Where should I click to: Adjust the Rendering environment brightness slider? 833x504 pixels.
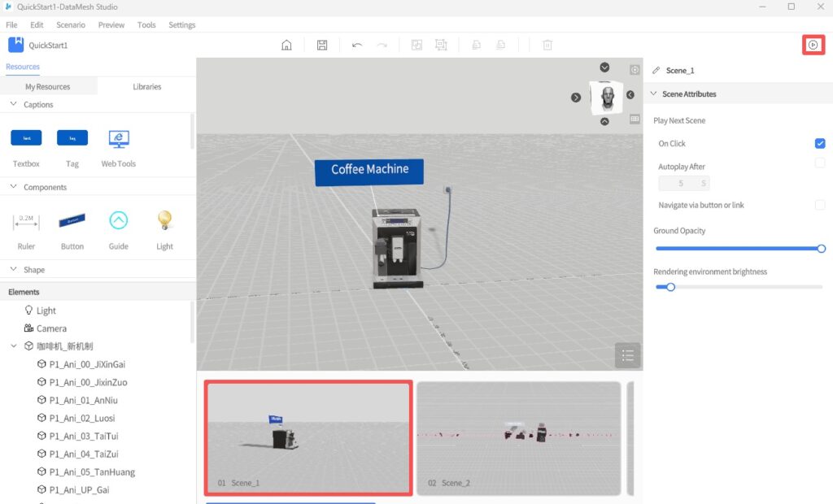pos(671,287)
